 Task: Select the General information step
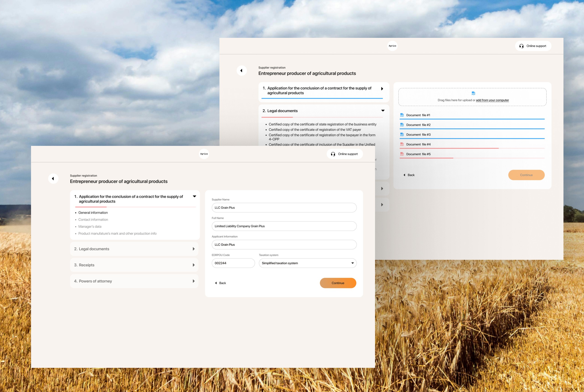point(93,212)
